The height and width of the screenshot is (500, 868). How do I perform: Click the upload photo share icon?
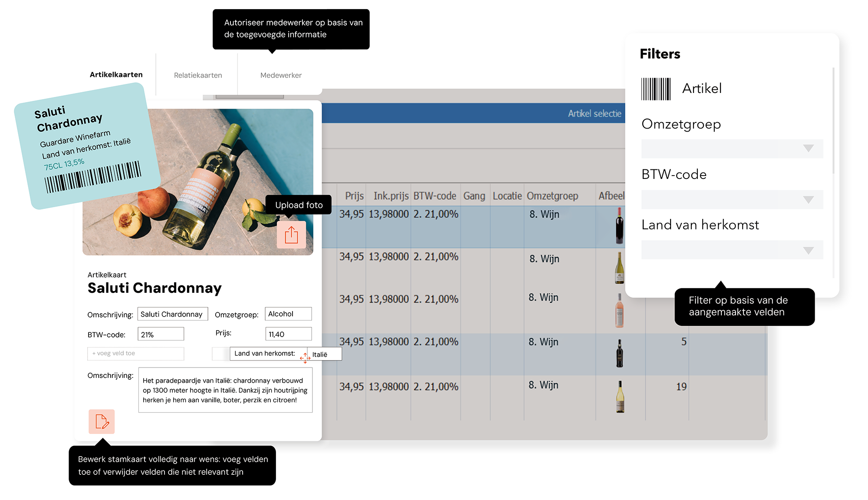click(x=291, y=235)
